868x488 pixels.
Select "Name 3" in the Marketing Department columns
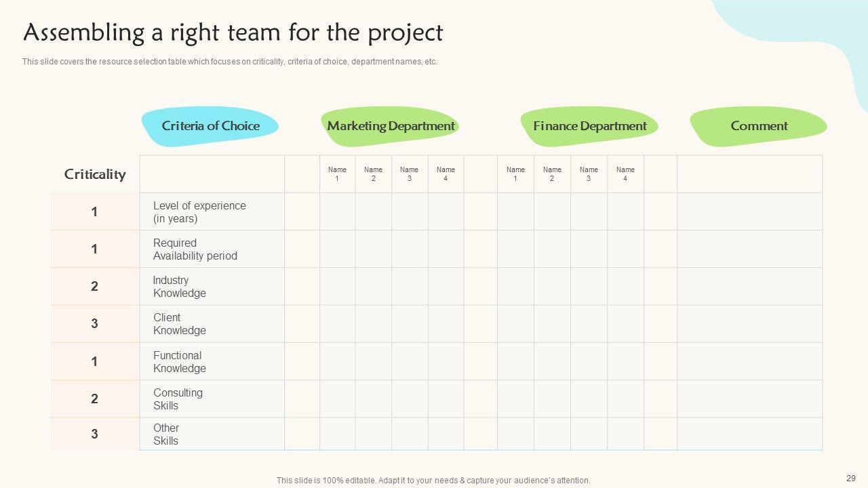point(409,174)
